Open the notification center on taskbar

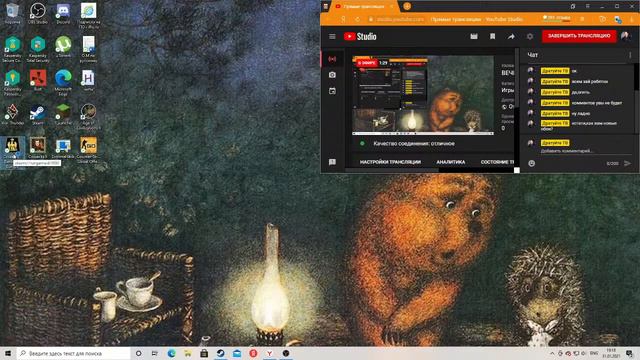coord(630,353)
